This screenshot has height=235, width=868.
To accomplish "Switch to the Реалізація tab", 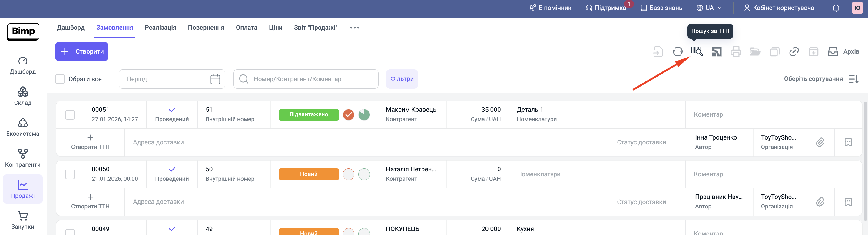I will [x=161, y=28].
